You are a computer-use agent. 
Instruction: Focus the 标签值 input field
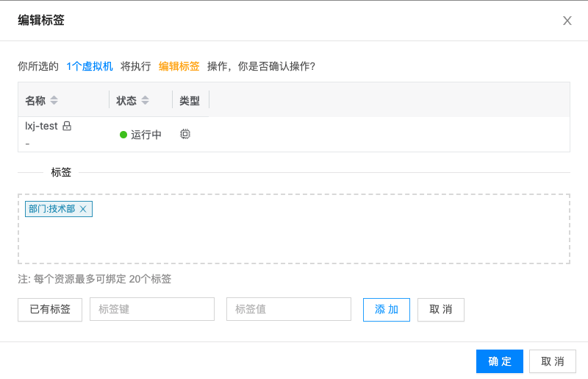(288, 309)
